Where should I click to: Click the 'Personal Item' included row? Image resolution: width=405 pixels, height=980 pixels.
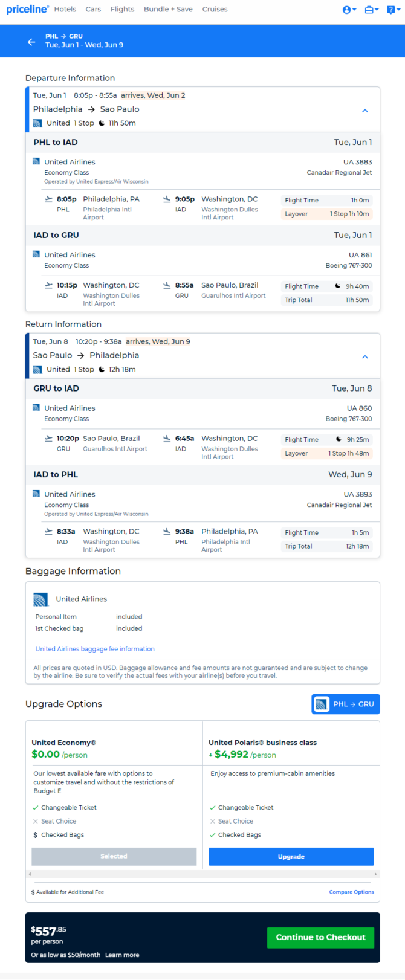tap(89, 617)
